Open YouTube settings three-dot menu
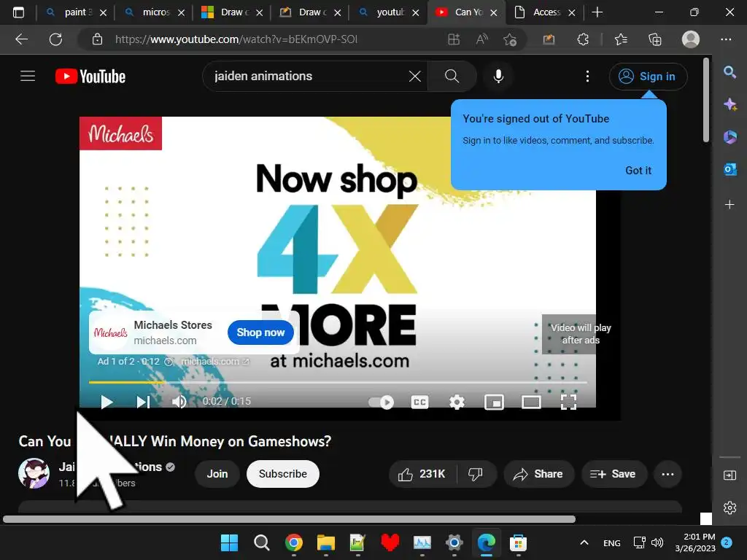Screen dimensions: 747x560 [587, 76]
